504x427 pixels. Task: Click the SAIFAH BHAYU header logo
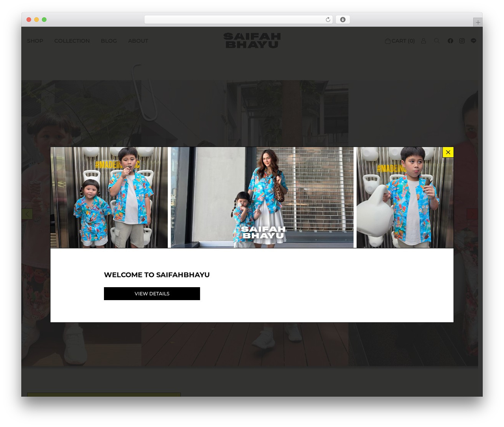(x=252, y=41)
